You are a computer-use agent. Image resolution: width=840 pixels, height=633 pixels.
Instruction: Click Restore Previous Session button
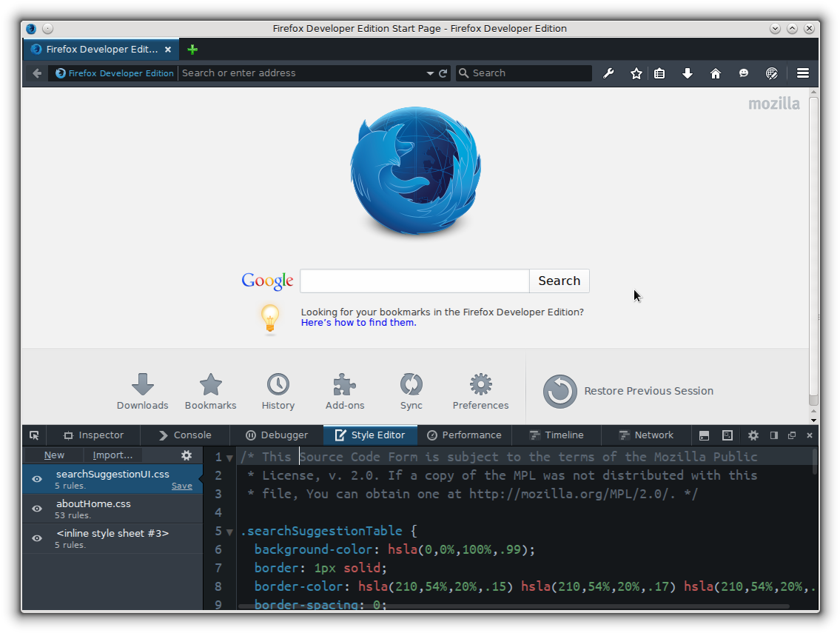tap(628, 391)
